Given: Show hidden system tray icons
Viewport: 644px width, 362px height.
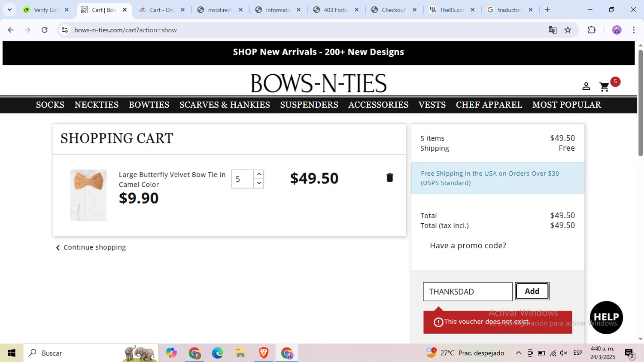Looking at the screenshot, I should click(519, 353).
